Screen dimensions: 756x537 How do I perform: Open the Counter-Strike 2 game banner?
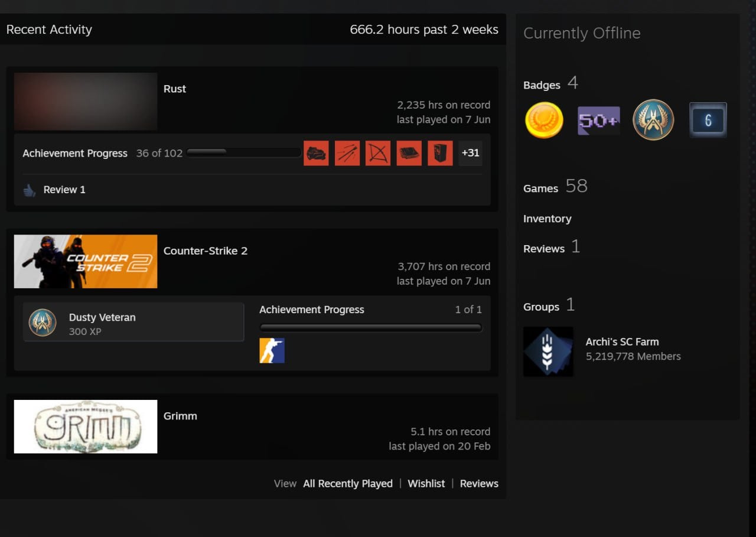point(86,262)
